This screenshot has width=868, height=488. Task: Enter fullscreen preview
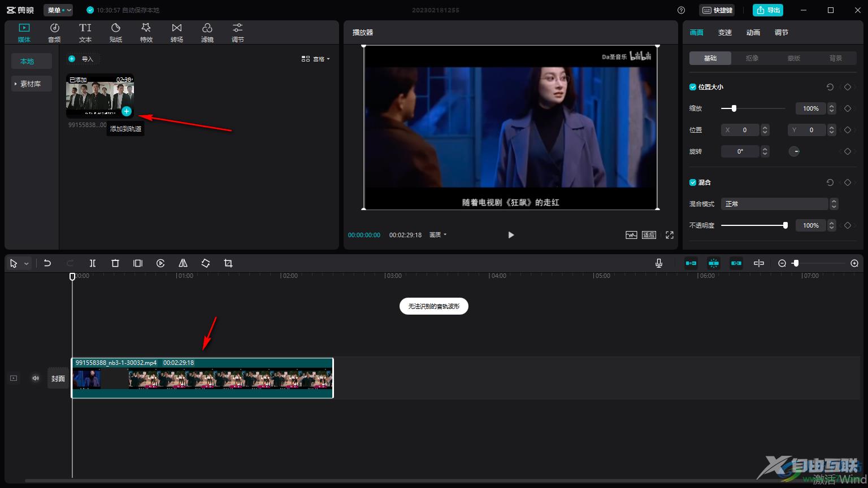(670, 235)
